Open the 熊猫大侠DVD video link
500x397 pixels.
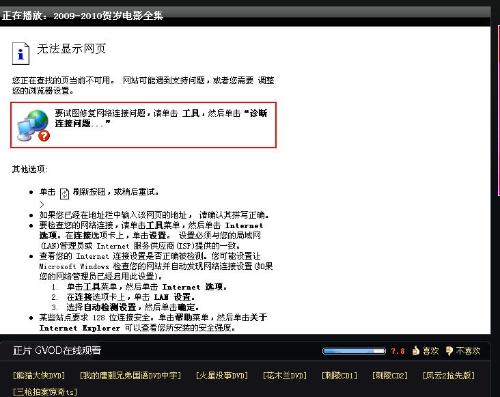(39, 376)
